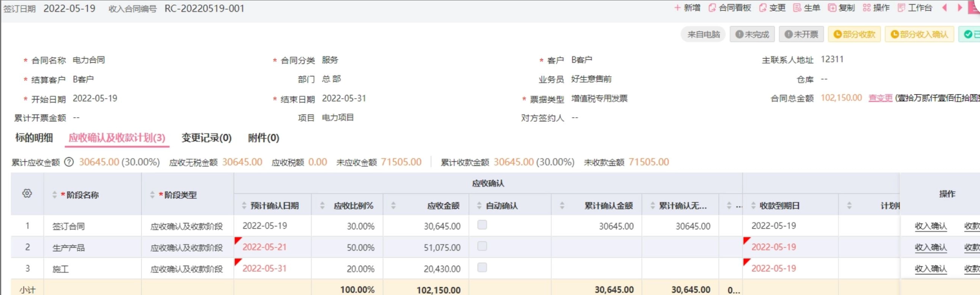Check 自动确认 checkbox for 施工 row

(x=482, y=268)
